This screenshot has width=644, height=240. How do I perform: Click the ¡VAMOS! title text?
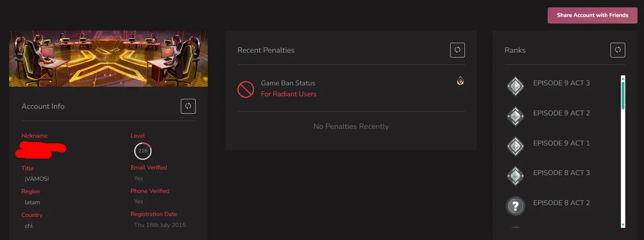coord(37,179)
